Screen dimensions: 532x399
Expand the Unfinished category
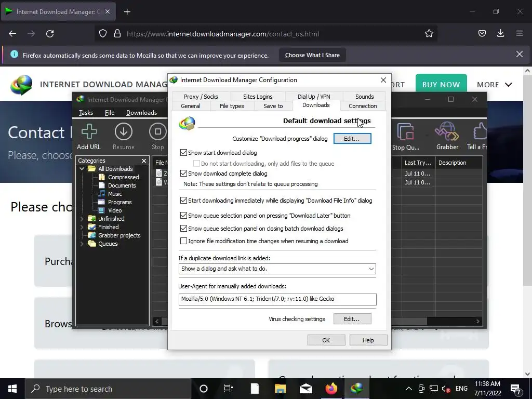(x=82, y=219)
